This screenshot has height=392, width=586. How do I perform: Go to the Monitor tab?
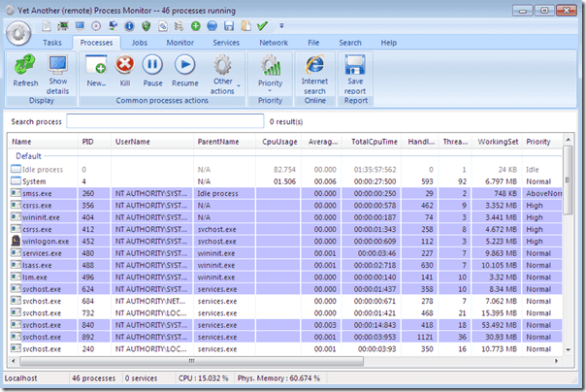pyautogui.click(x=180, y=43)
